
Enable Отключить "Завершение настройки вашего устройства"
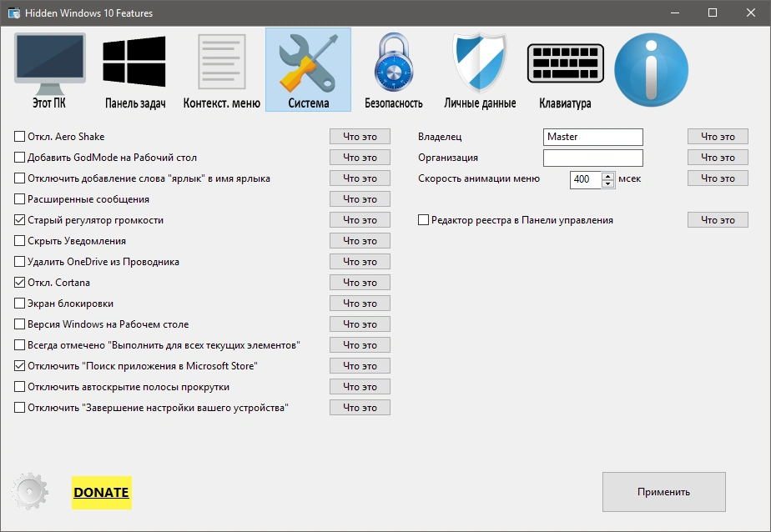tap(20, 408)
